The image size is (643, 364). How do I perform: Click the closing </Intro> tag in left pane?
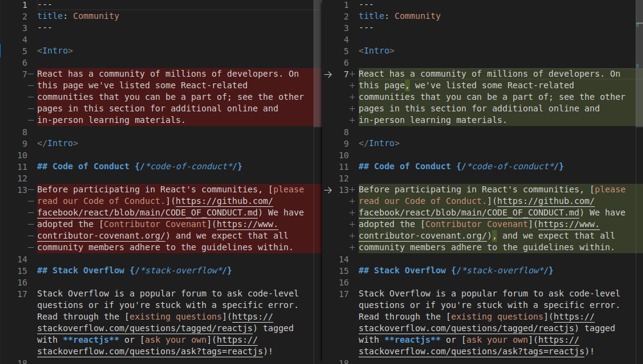[x=58, y=144]
